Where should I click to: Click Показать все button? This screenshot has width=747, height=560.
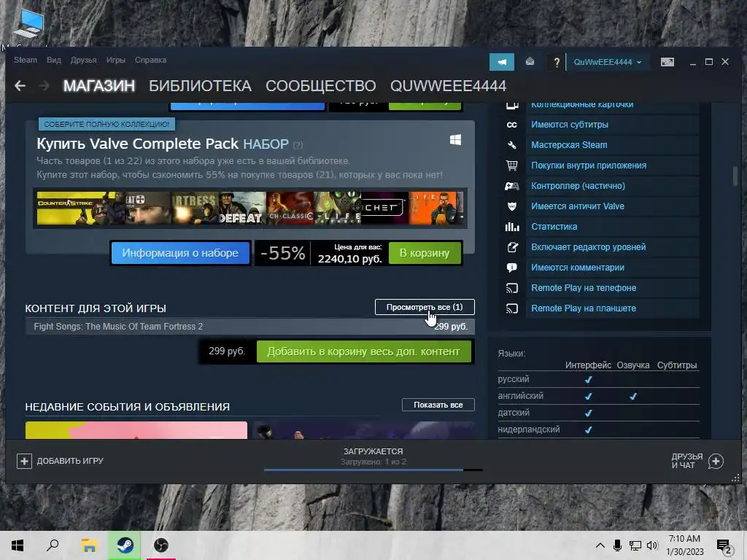(x=438, y=405)
